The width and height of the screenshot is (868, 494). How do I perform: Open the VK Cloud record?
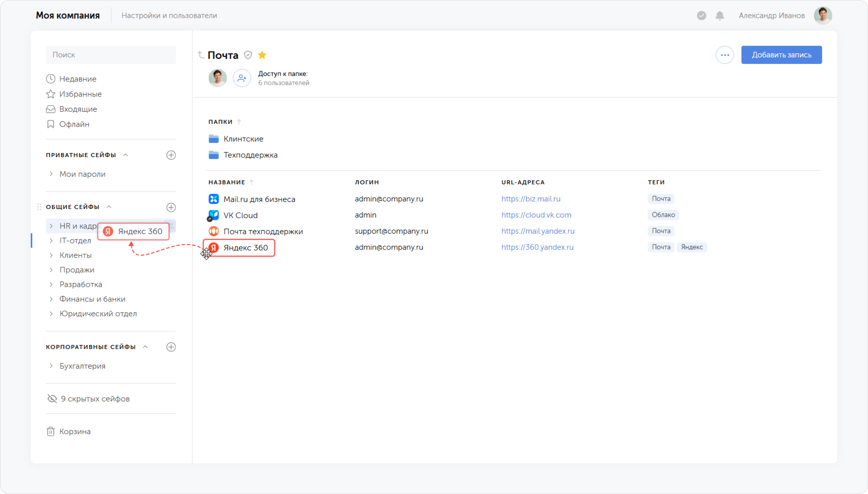click(233, 215)
